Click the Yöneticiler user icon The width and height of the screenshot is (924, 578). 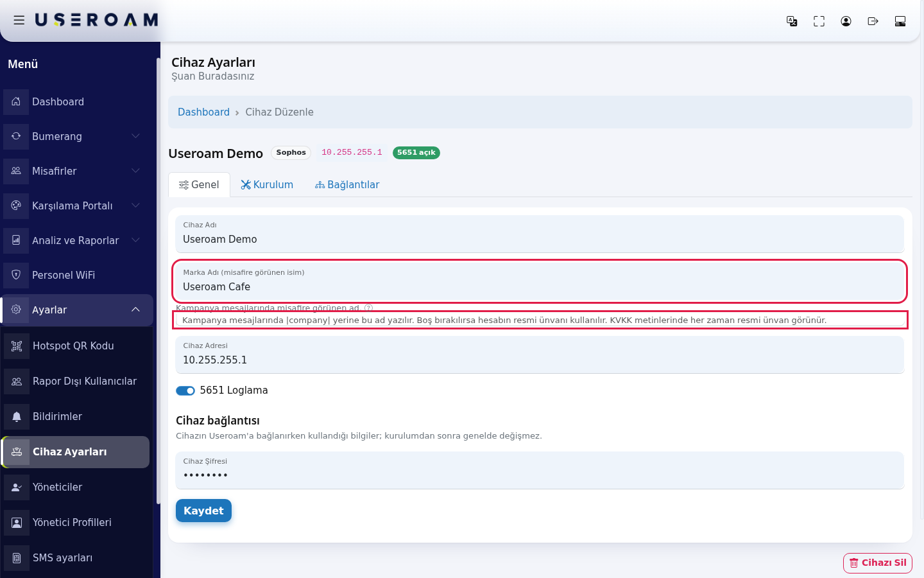(17, 487)
